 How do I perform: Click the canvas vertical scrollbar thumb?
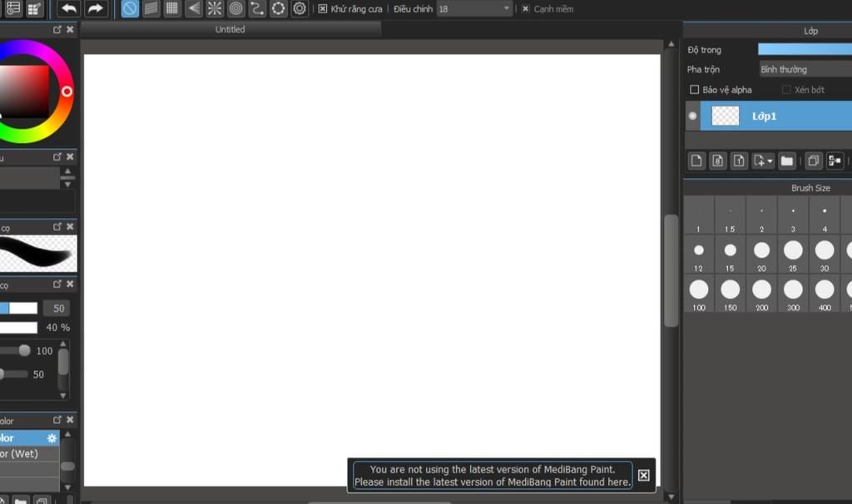671,270
